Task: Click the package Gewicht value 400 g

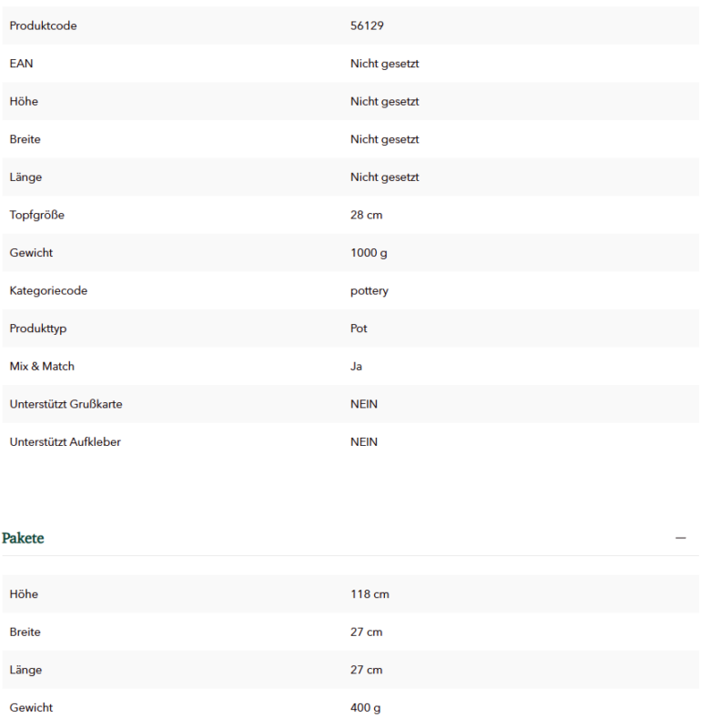Action: tap(365, 708)
